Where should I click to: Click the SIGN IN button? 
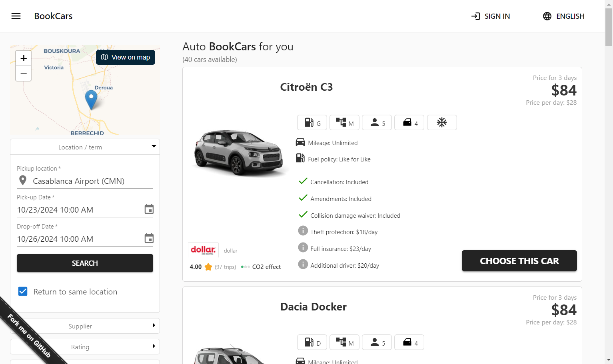491,16
